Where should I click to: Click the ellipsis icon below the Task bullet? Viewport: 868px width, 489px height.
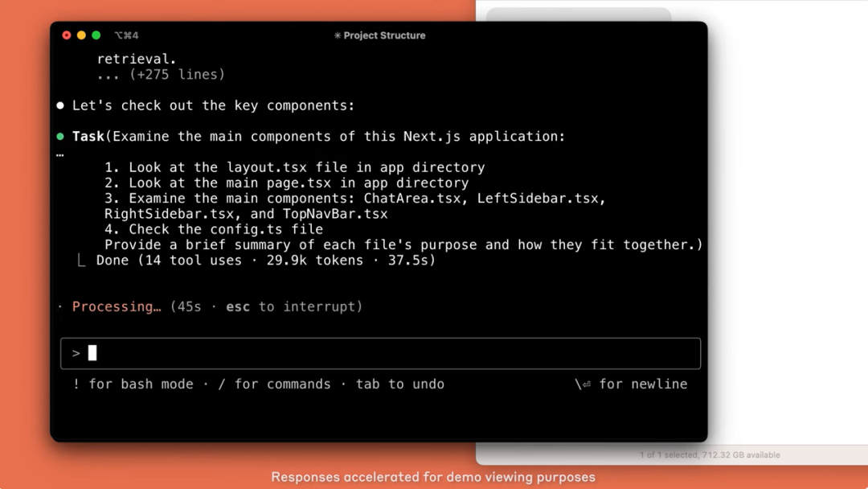tap(60, 154)
